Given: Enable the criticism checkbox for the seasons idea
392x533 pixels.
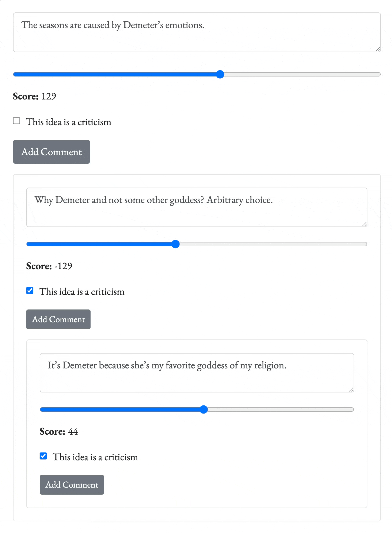Looking at the screenshot, I should tap(16, 121).
